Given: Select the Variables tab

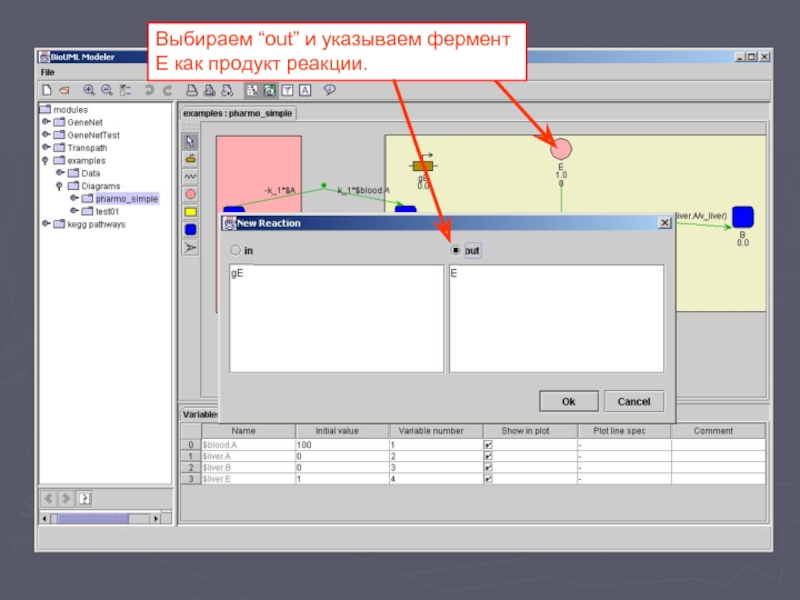Looking at the screenshot, I should [199, 414].
